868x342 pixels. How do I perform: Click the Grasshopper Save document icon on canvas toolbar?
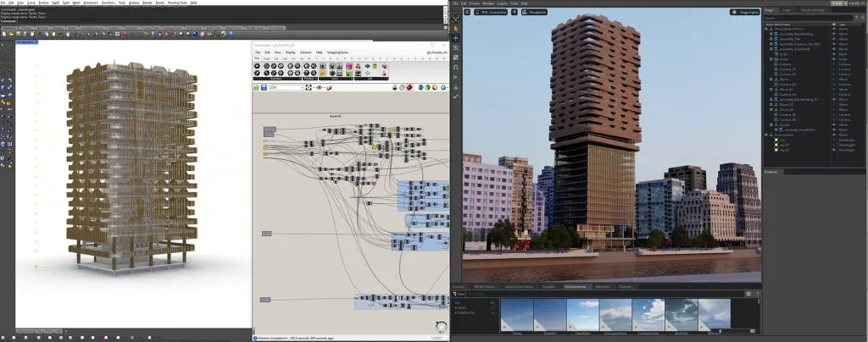(264, 87)
